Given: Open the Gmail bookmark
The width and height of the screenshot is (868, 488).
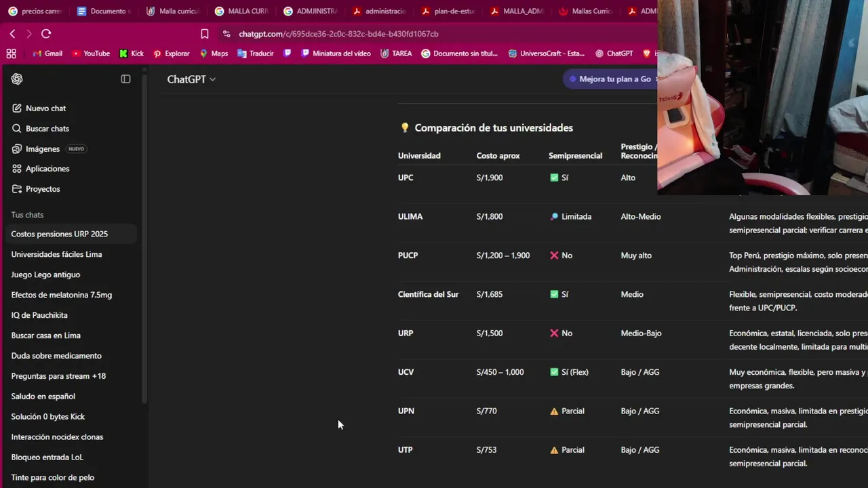Looking at the screenshot, I should click(x=47, y=54).
